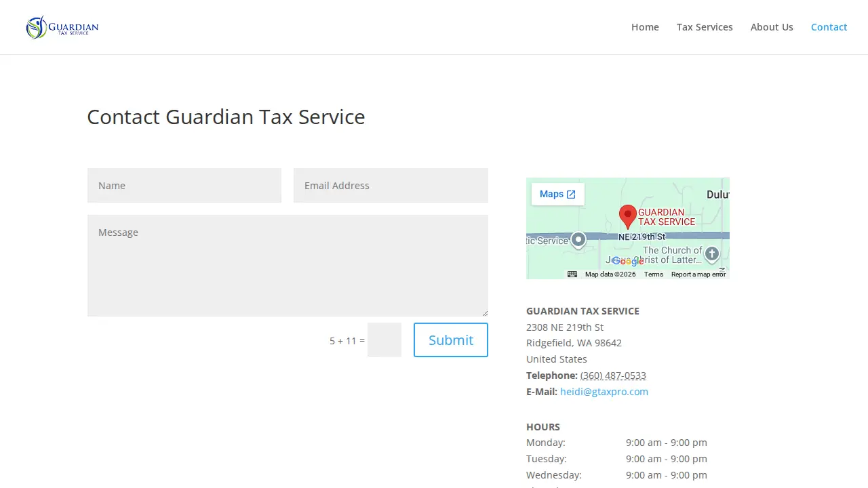This screenshot has width=868, height=488.
Task: Open map keyboard shortcuts icon
Action: coord(572,274)
